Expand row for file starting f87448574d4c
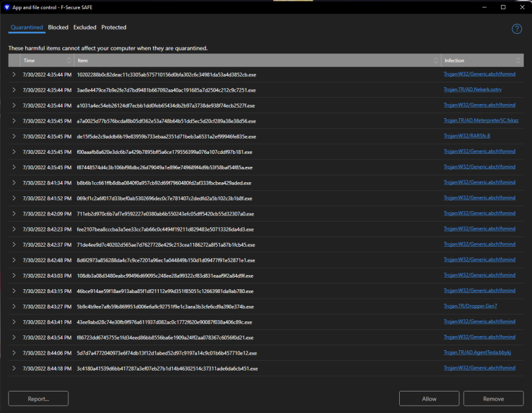This screenshot has width=532, height=413. click(14, 167)
